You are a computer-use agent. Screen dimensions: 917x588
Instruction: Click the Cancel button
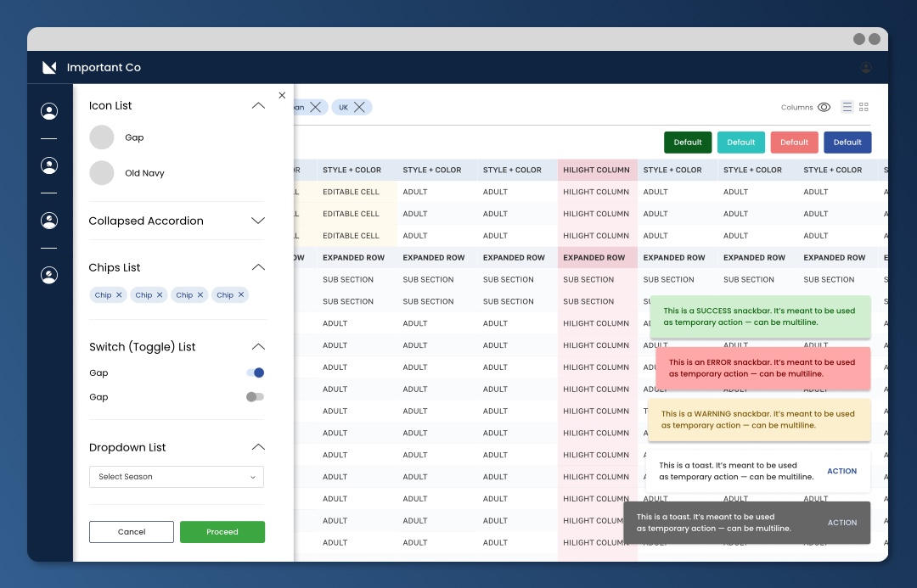[x=132, y=532]
